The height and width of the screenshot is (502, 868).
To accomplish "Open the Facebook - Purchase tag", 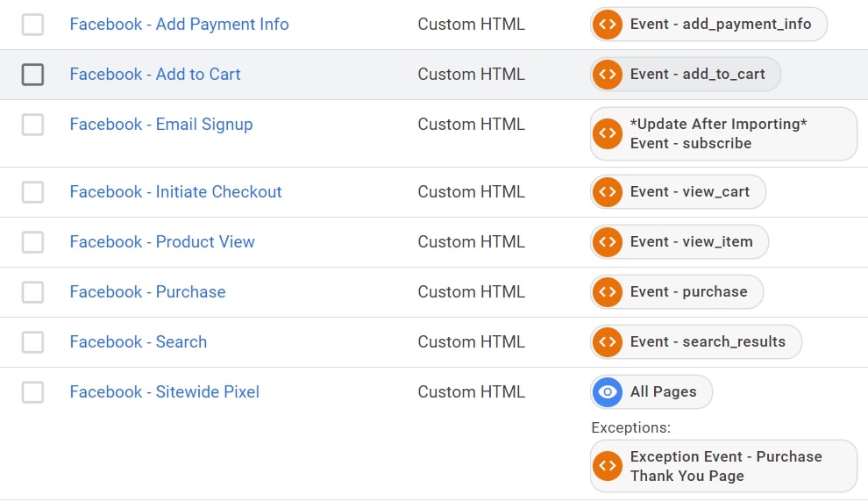I will tap(148, 292).
